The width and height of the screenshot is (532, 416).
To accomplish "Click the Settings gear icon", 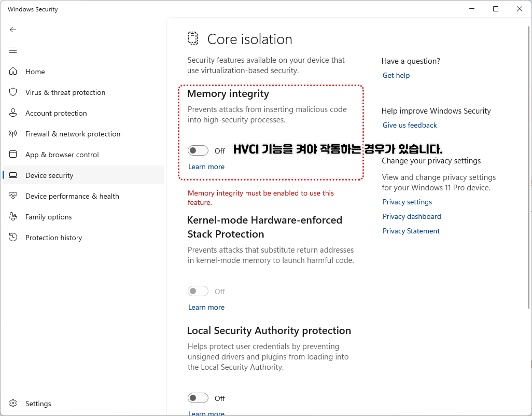I will coord(13,403).
